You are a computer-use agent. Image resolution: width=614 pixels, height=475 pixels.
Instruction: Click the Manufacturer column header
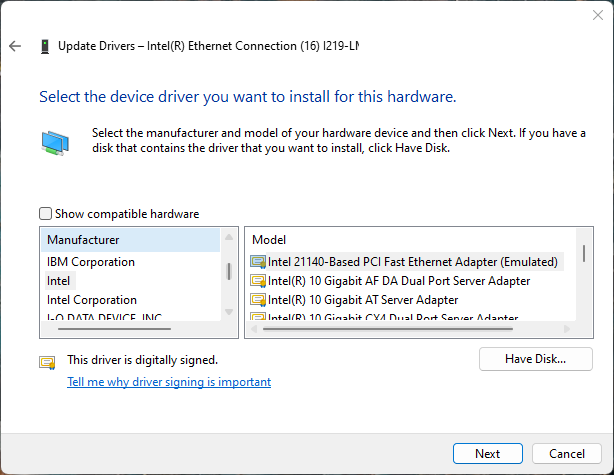(130, 240)
